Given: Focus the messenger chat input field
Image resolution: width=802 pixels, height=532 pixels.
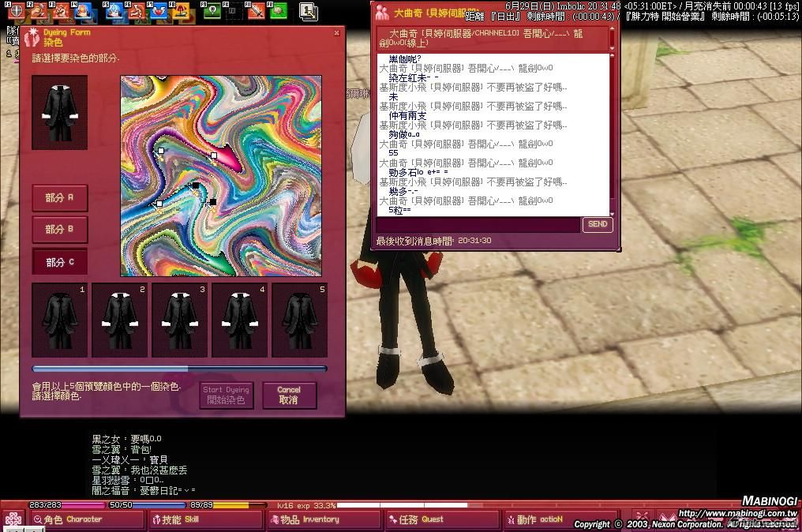Looking at the screenshot, I should pos(478,225).
